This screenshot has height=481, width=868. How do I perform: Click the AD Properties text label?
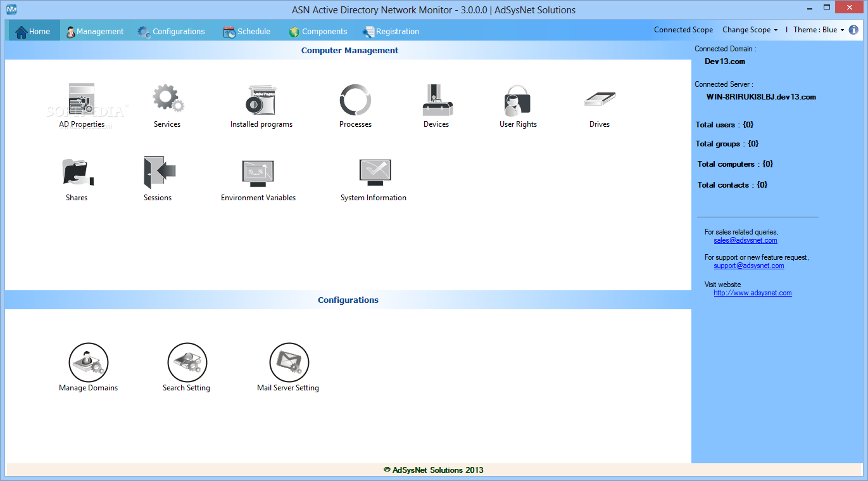[x=82, y=124]
